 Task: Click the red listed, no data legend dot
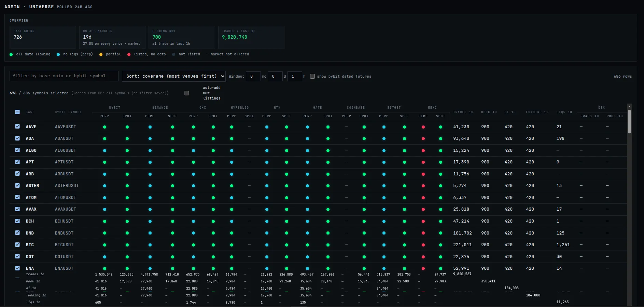[129, 54]
